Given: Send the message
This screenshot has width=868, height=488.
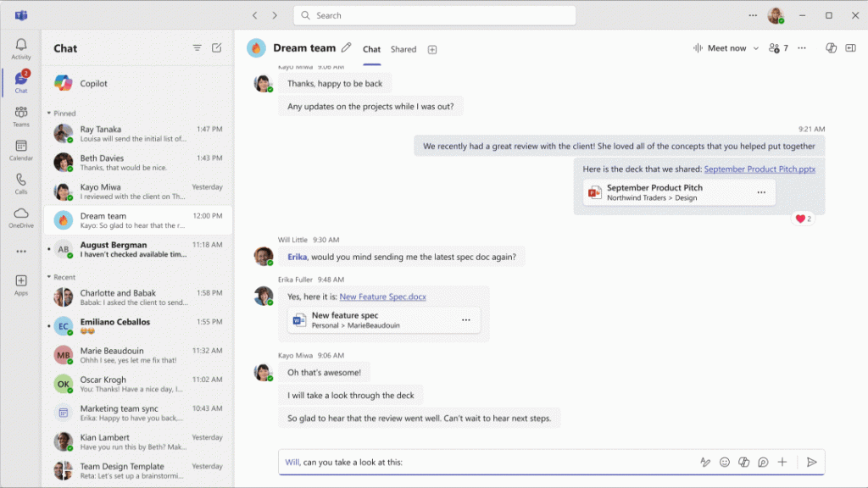Looking at the screenshot, I should (811, 462).
